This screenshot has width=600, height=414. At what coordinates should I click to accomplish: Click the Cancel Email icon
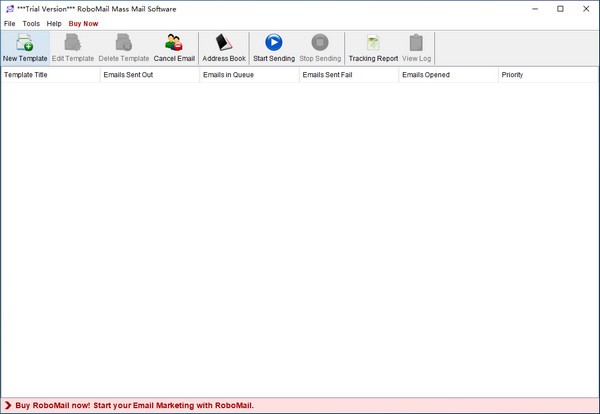click(174, 43)
